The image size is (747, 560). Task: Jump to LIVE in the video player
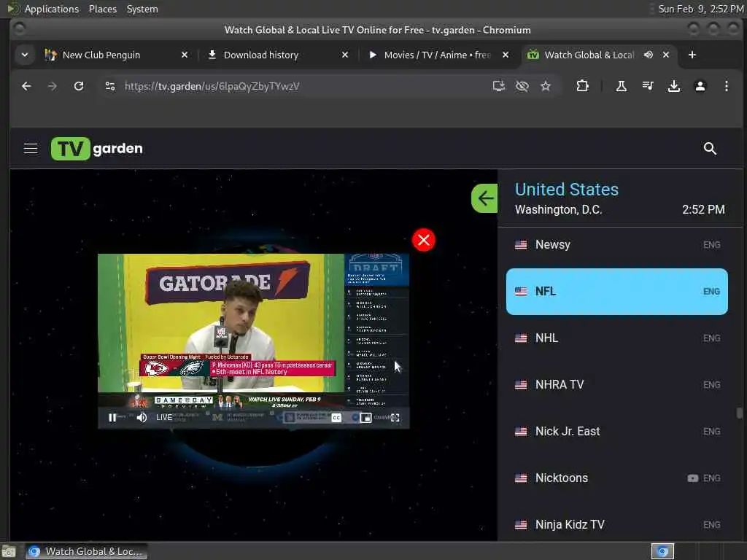[x=164, y=418]
